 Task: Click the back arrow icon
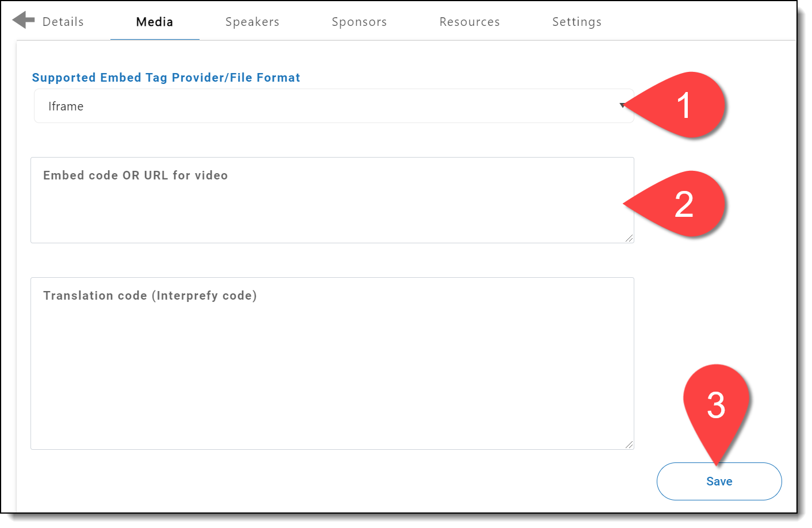click(x=23, y=20)
